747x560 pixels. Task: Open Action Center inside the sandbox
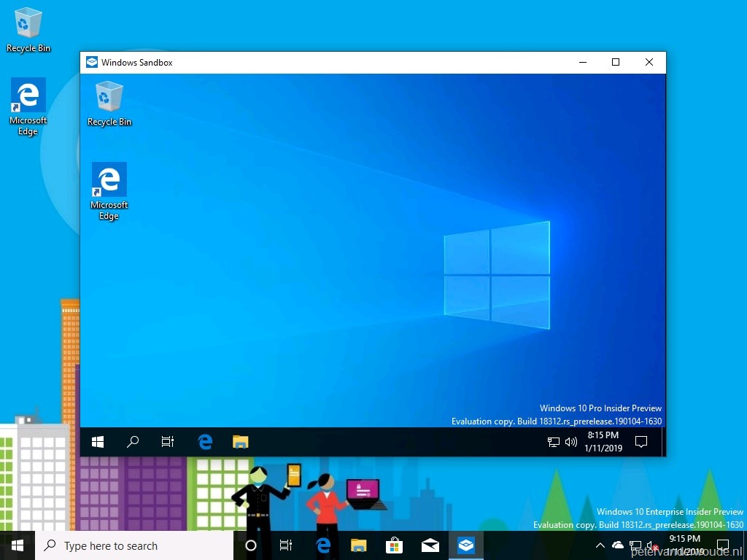pos(640,441)
